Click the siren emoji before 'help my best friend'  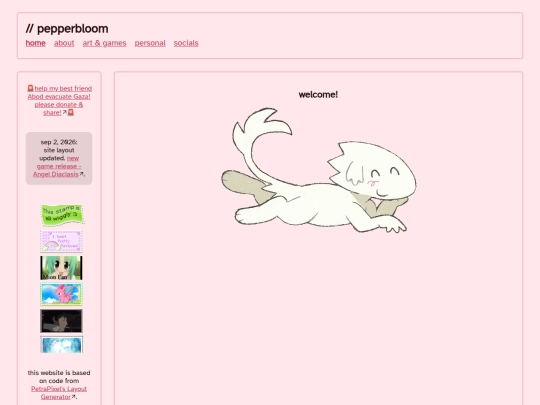coord(30,89)
